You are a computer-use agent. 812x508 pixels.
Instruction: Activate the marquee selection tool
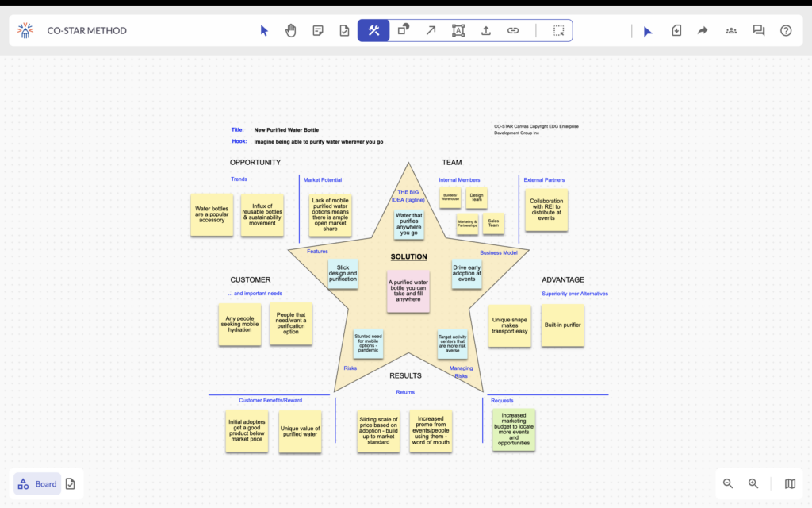pyautogui.click(x=559, y=30)
